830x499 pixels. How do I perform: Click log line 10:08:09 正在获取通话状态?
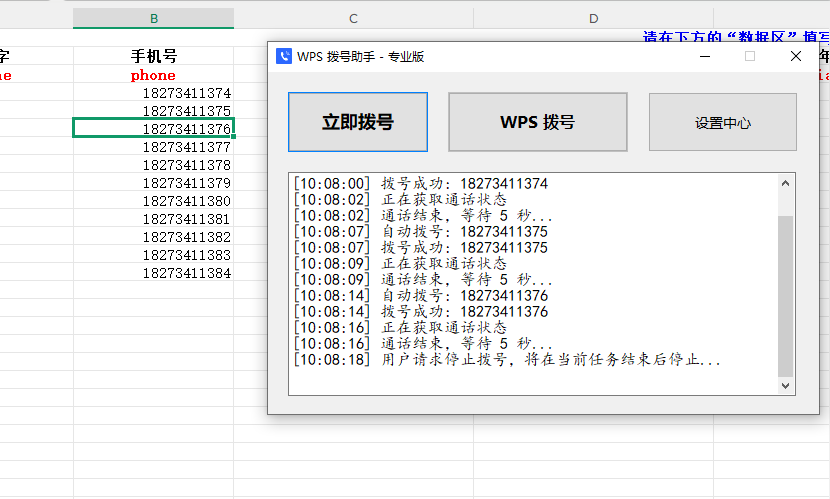click(400, 264)
